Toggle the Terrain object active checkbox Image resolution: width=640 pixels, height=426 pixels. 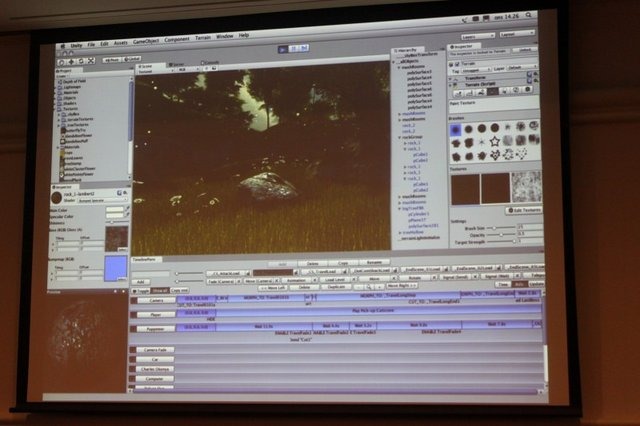(x=457, y=64)
